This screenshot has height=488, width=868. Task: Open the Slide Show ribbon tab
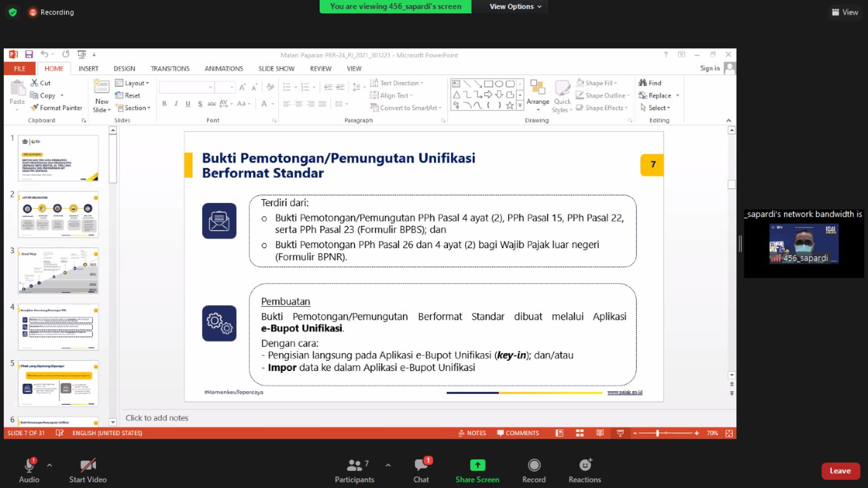coord(276,68)
